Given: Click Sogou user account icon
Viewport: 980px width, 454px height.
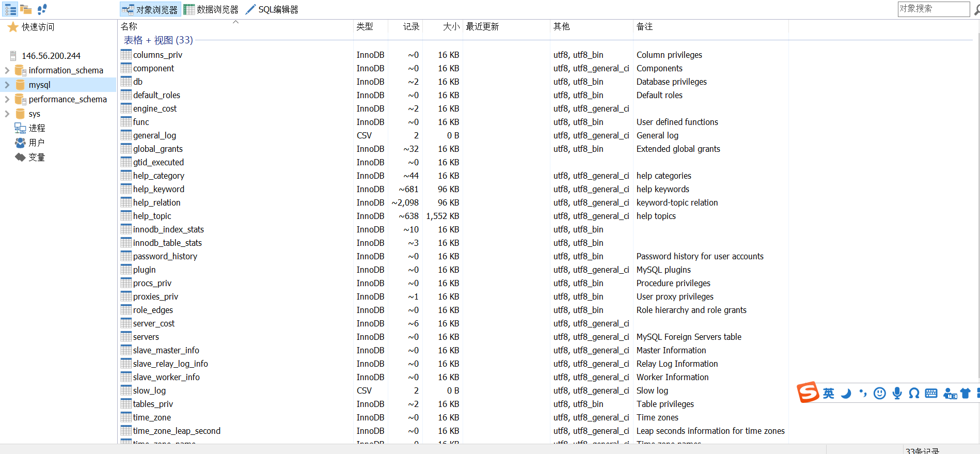Looking at the screenshot, I should (x=950, y=394).
